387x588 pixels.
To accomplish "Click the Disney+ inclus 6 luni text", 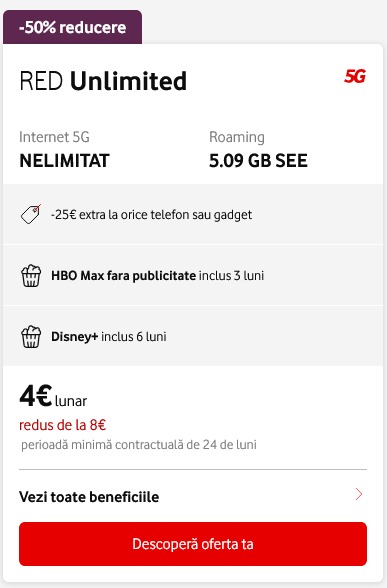I will click(109, 336).
